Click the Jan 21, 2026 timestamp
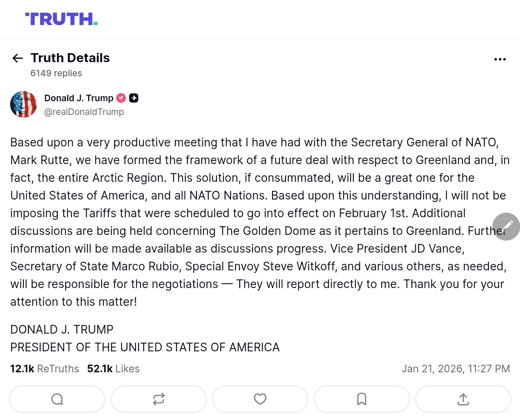This screenshot has height=420, width=520. [x=455, y=369]
